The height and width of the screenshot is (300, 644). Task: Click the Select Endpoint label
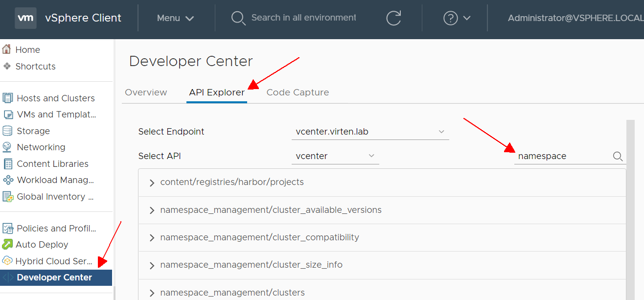tap(171, 132)
